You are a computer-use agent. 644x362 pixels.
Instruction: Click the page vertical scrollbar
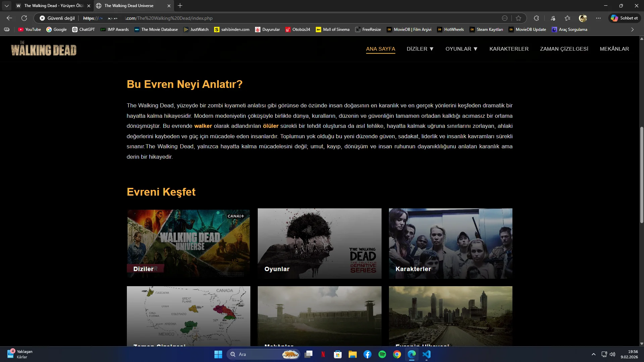pos(641,174)
